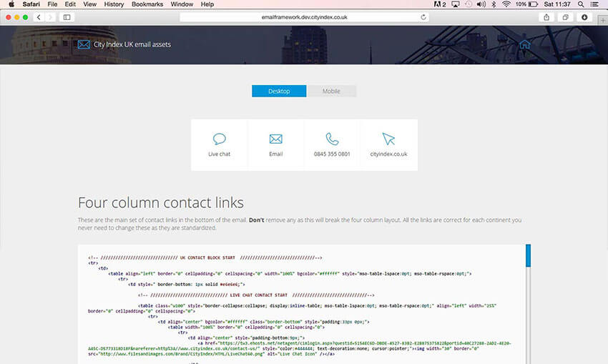Viewport: 608px width, 364px height.
Task: Click the Email envelope icon
Action: pyautogui.click(x=275, y=139)
